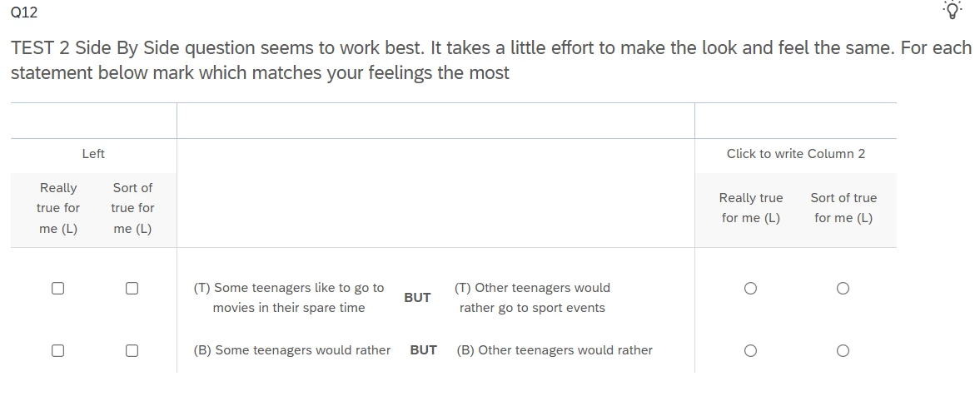Viewport: 980px width, 406px height.
Task: Check 'Really true for me' box for movies row
Action: pyautogui.click(x=57, y=288)
